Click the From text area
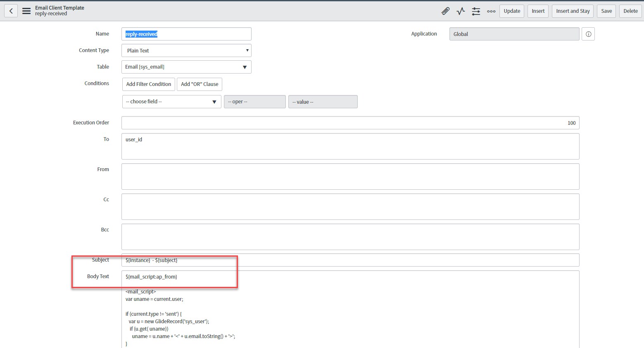 [350, 176]
